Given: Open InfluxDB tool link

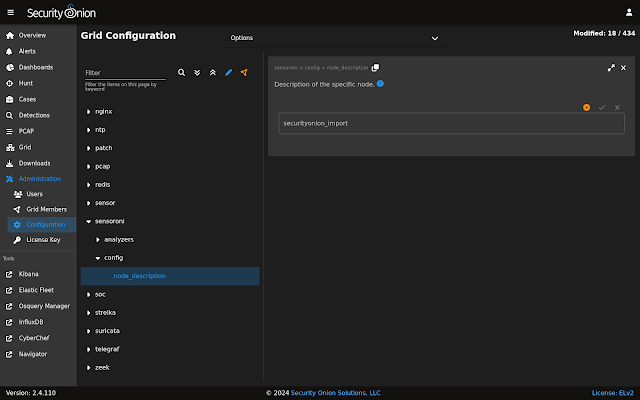Looking at the screenshot, I should coord(38,322).
